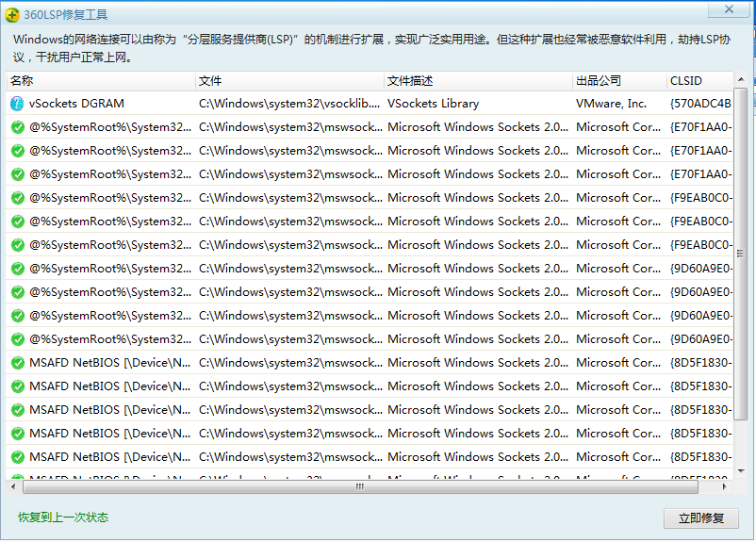Click green check icon of topmost {E70F1AA0- row
This screenshot has height=542, width=756.
click(18, 127)
